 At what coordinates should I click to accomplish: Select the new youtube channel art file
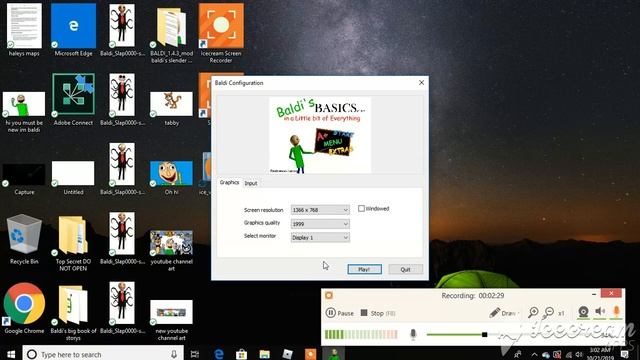tap(171, 320)
